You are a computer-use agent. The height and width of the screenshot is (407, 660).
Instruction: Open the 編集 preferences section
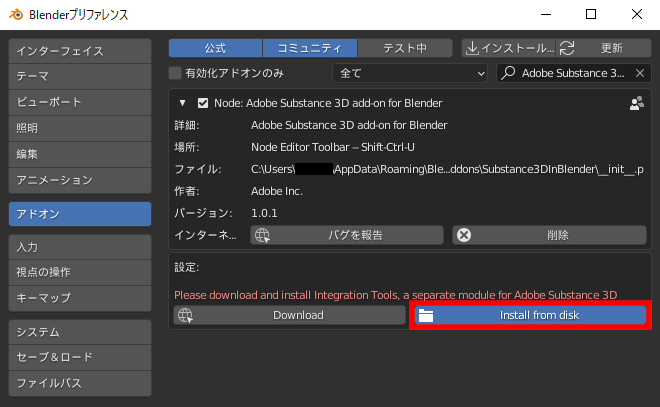[80, 154]
